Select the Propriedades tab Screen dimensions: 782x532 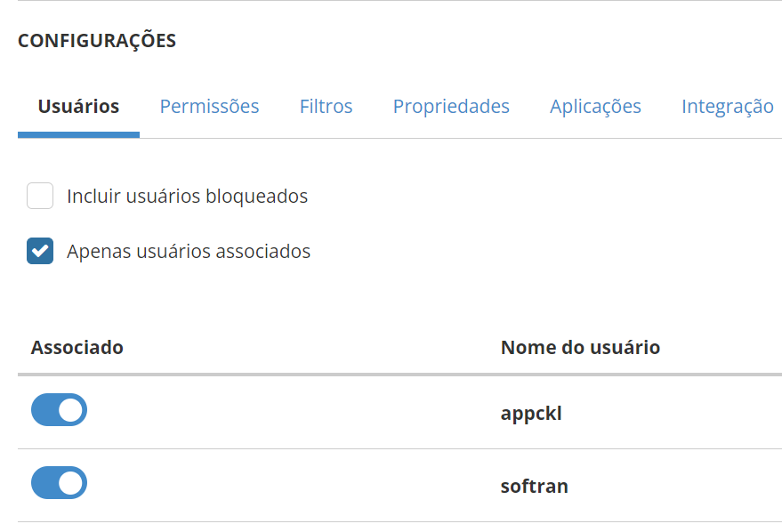click(x=451, y=107)
